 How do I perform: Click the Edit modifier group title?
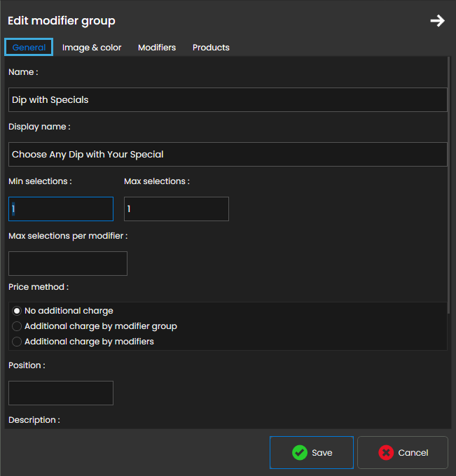coord(62,21)
